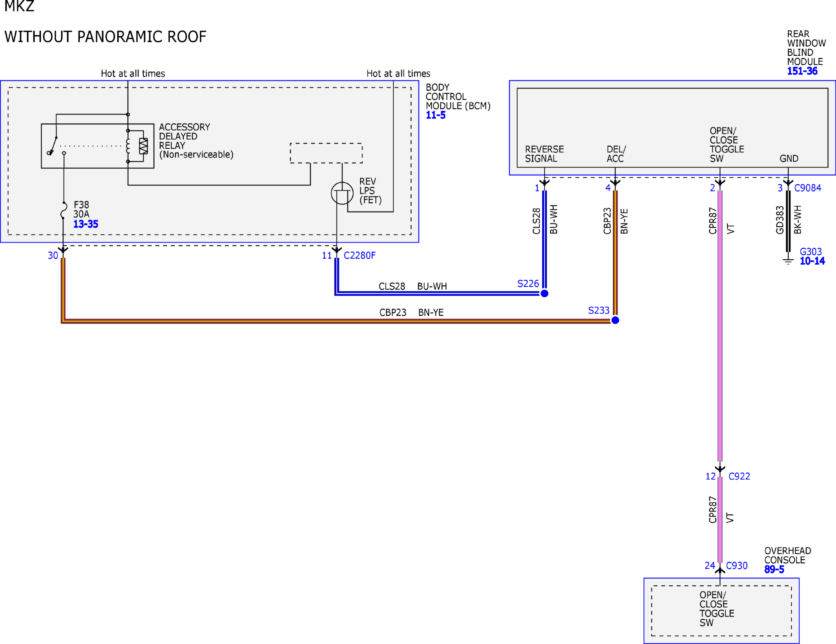The height and width of the screenshot is (644, 836).
Task: Click the OVERHEAD CONSOLE title
Action: coord(788,556)
